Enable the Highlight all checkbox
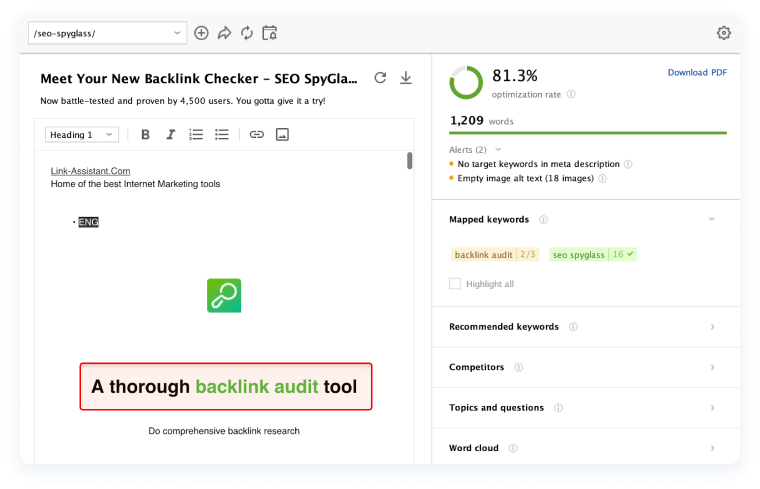760x489 pixels. [455, 284]
